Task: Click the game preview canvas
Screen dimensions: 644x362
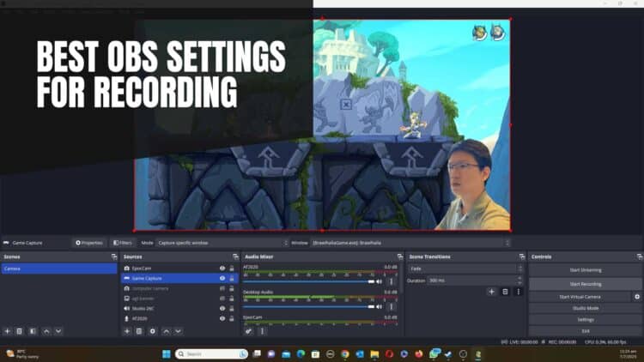Action: click(x=322, y=124)
